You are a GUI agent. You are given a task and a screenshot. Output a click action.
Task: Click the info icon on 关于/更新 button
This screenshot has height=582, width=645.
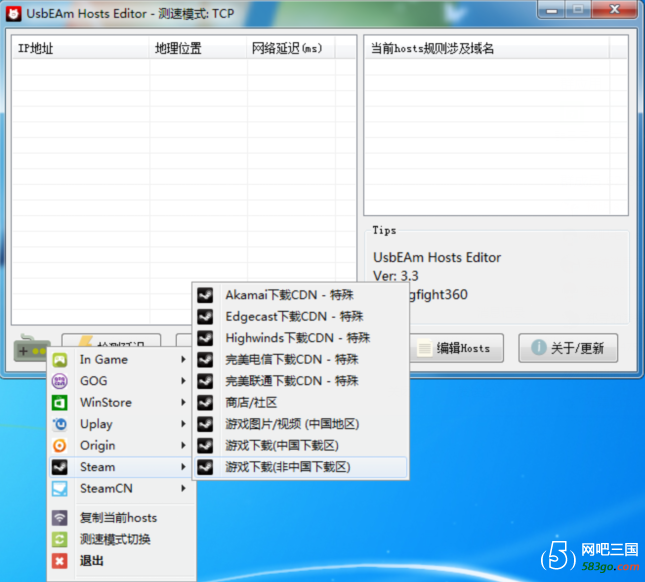(538, 348)
